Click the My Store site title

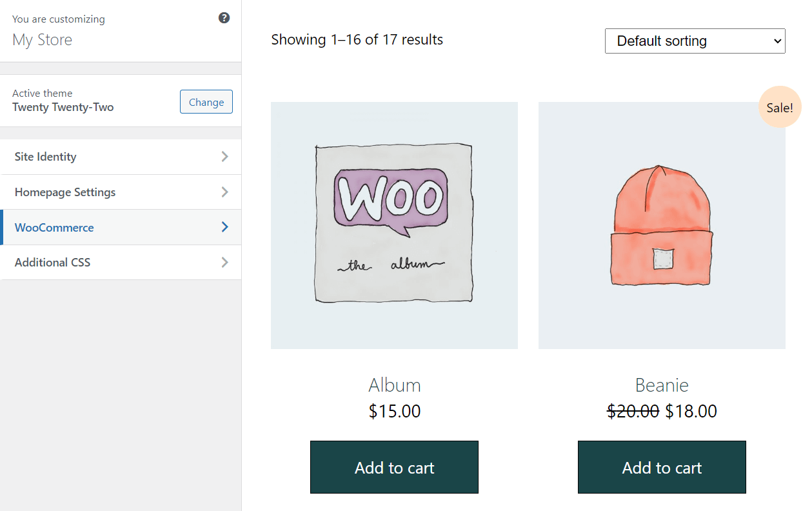(42, 39)
